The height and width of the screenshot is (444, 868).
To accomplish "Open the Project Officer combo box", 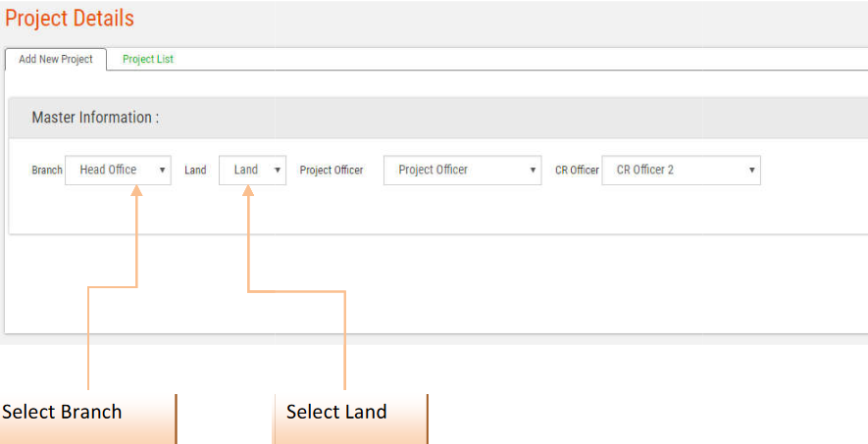I will (461, 171).
